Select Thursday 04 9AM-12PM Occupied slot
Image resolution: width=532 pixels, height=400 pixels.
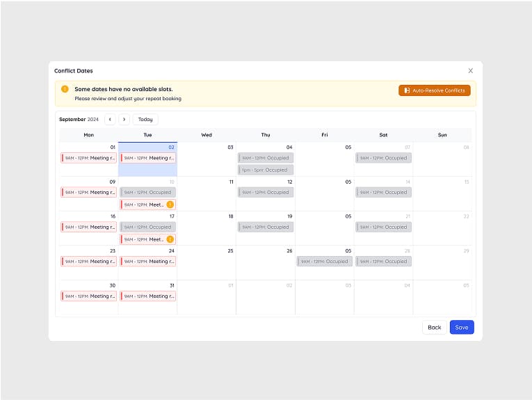[266, 158]
